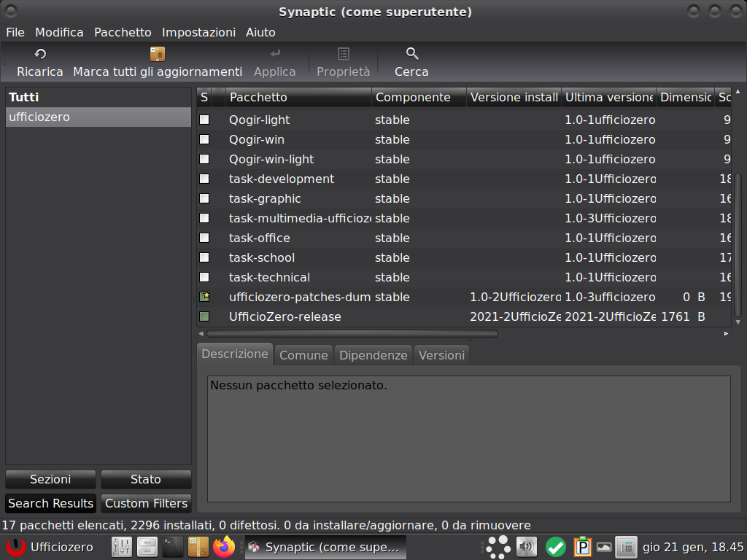This screenshot has width=747, height=560.
Task: Select the Qogir-win-light package name
Action: (x=271, y=159)
